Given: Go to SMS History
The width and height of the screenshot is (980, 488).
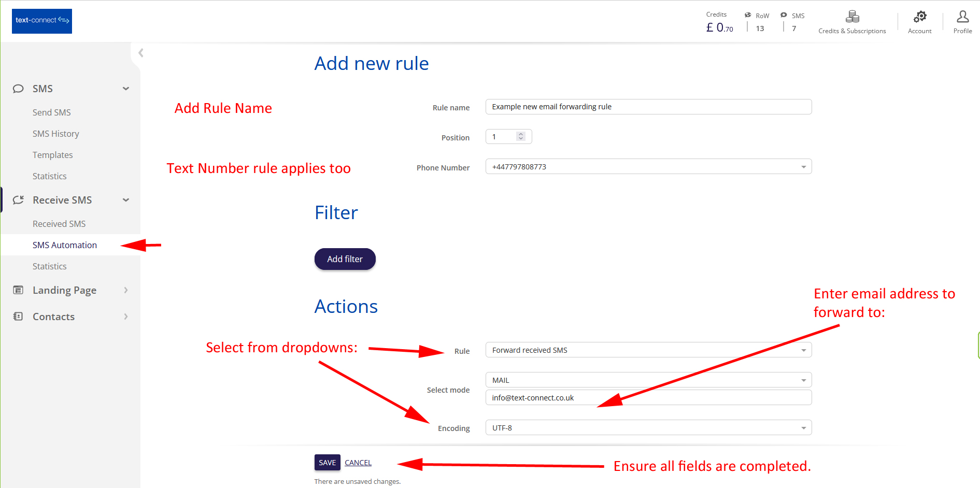Looking at the screenshot, I should point(55,133).
